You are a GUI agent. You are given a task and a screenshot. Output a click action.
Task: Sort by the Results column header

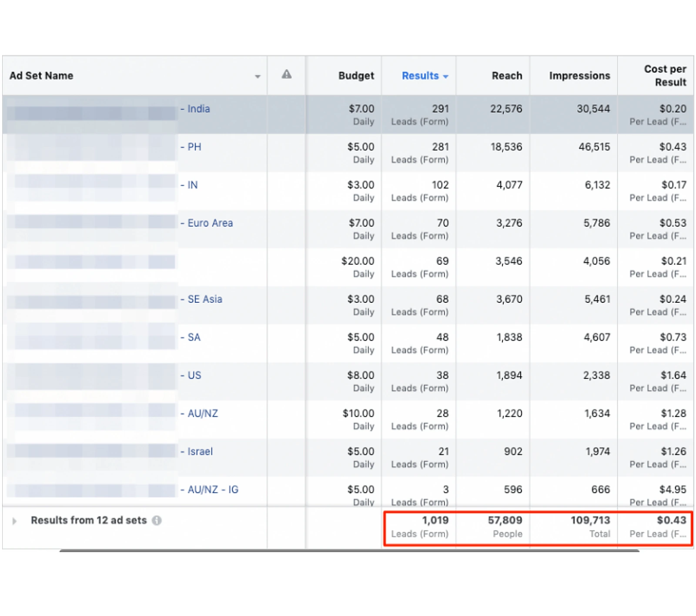click(425, 76)
